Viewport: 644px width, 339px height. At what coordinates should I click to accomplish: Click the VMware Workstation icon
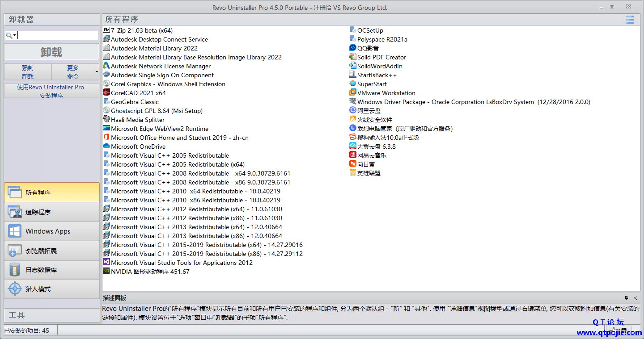pos(353,93)
